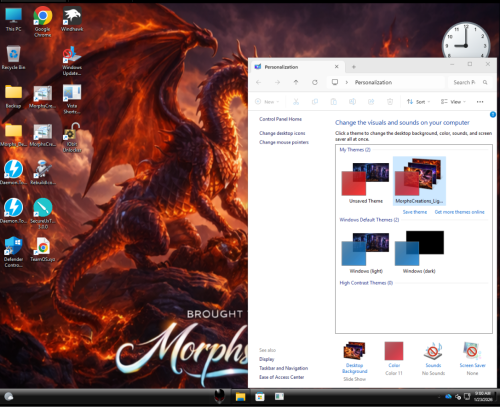Image resolution: width=500 pixels, height=407 pixels.
Task: Click the Control Panel Home link
Action: (280, 119)
